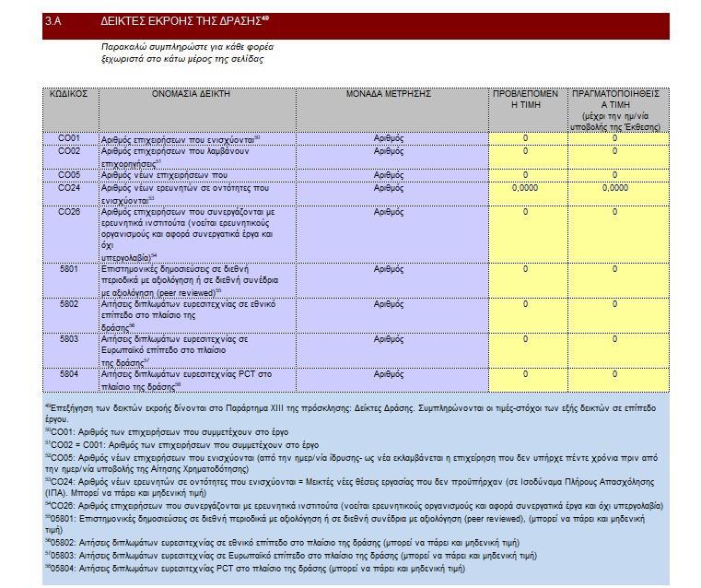Click the footnote explaining CO24 new researchers

[350, 488]
